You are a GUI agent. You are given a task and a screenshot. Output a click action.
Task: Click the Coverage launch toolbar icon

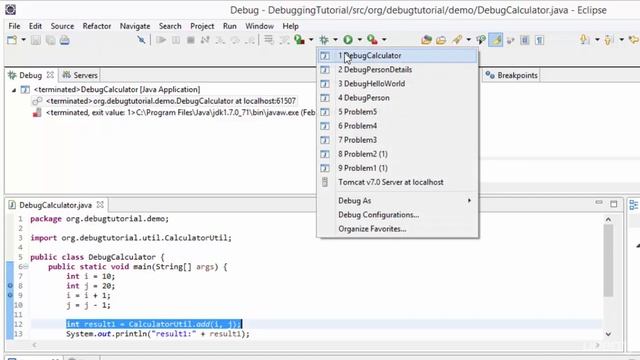[x=300, y=40]
